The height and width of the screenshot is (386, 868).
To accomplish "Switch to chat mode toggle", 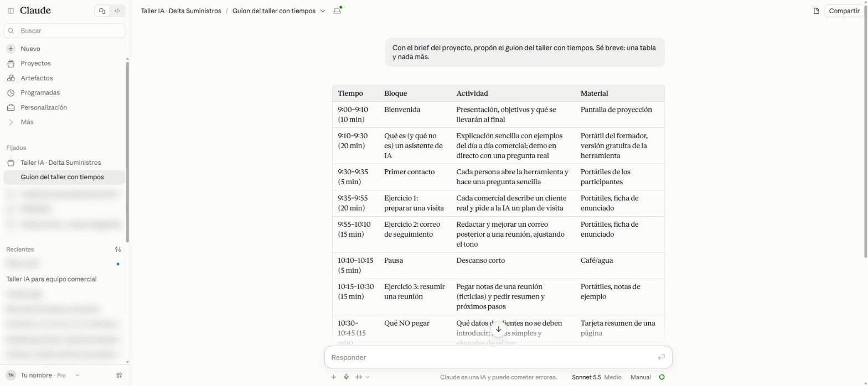I will tap(102, 11).
